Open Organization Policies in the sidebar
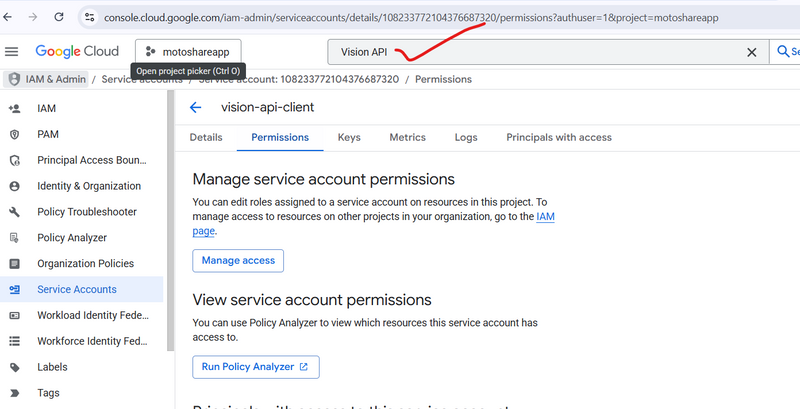The image size is (800, 409). coord(85,264)
